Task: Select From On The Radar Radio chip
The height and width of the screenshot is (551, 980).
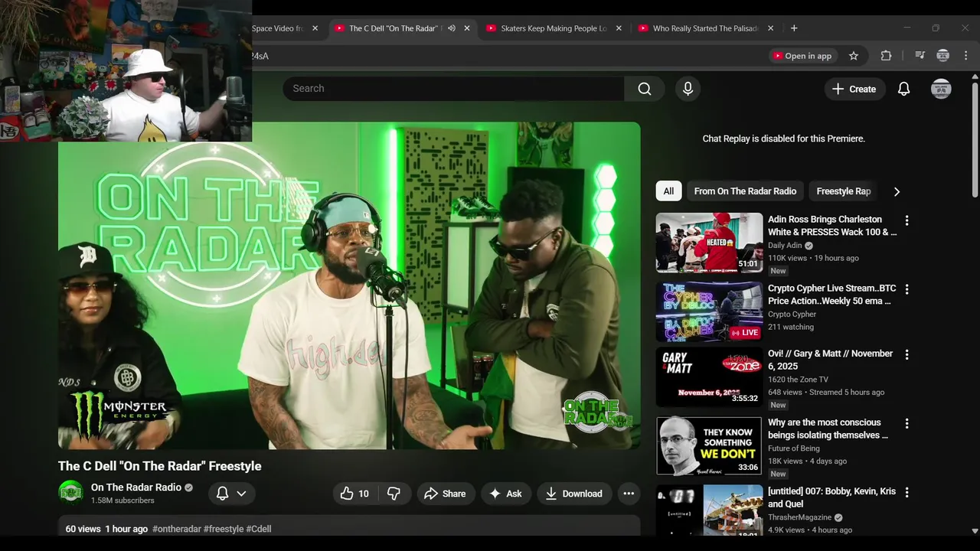Action: pos(745,191)
